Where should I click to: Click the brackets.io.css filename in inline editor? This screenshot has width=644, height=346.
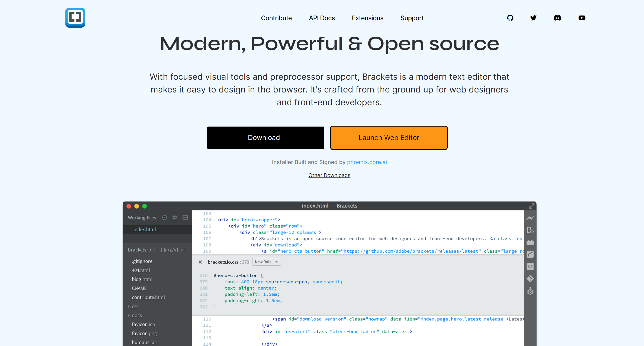point(223,262)
